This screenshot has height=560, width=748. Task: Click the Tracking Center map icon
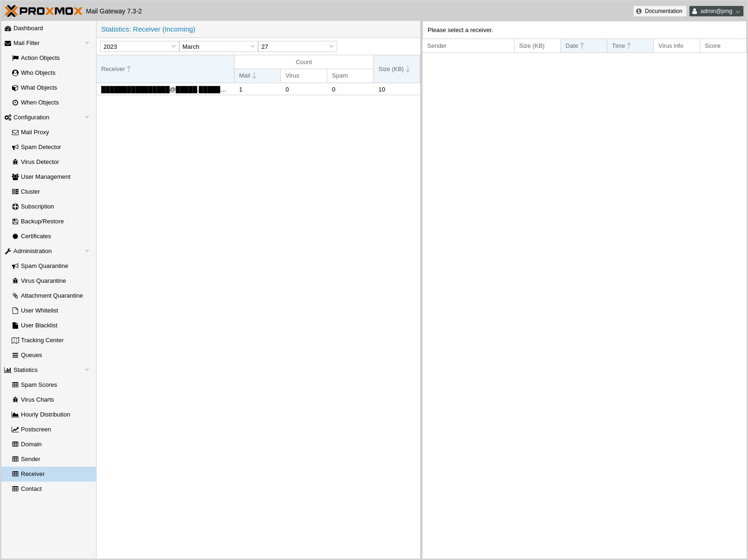[15, 340]
